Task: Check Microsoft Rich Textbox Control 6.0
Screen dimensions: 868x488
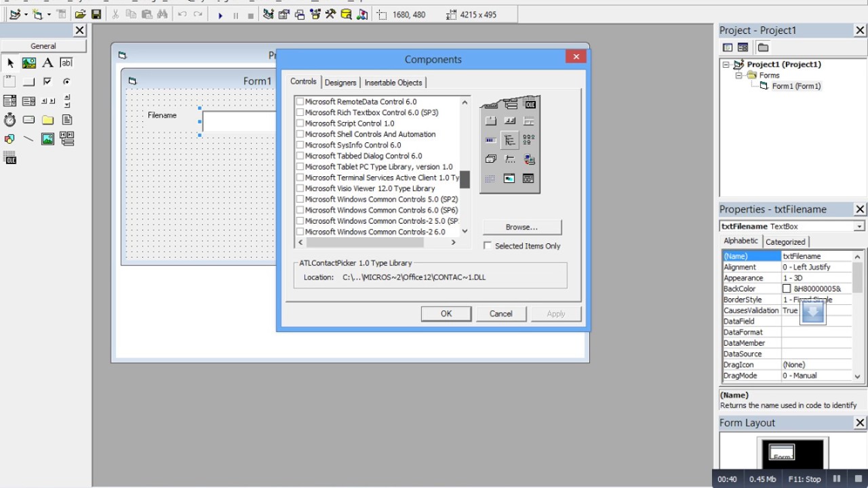Action: [x=300, y=113]
